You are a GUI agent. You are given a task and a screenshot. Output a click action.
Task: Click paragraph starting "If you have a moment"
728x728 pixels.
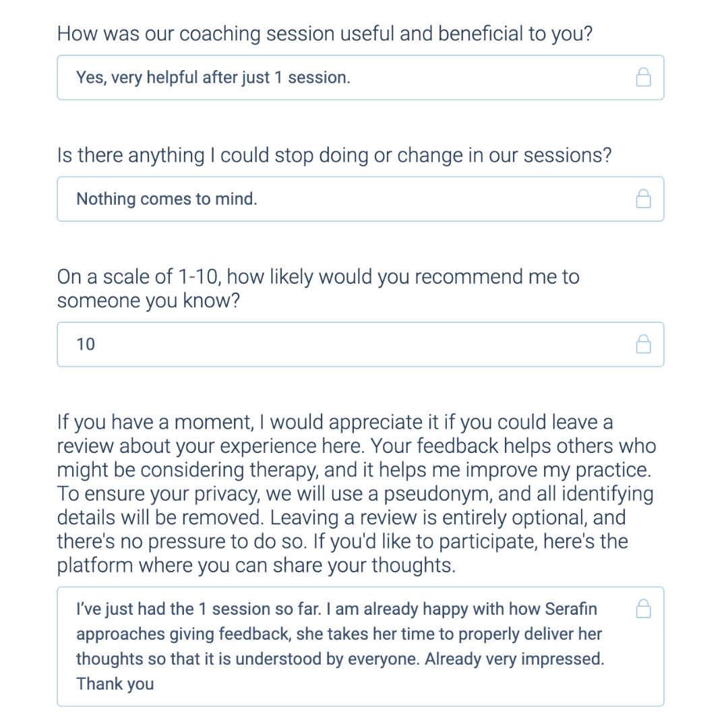pos(357,493)
